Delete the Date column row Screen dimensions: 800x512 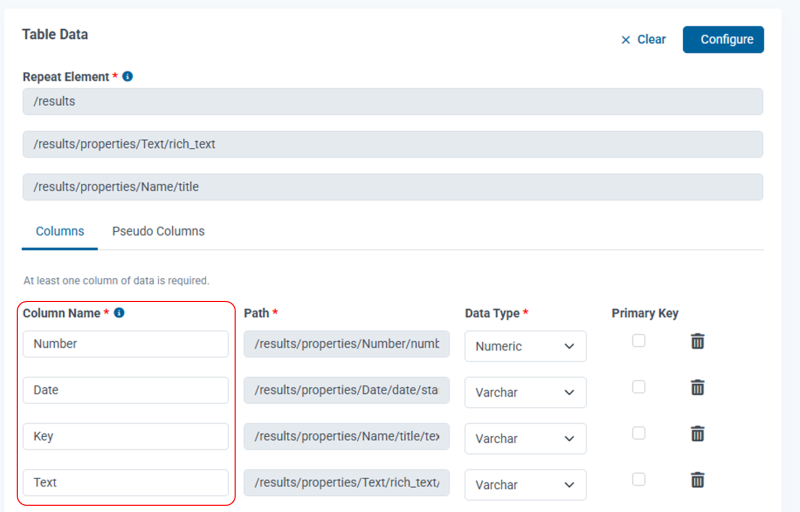(x=698, y=387)
